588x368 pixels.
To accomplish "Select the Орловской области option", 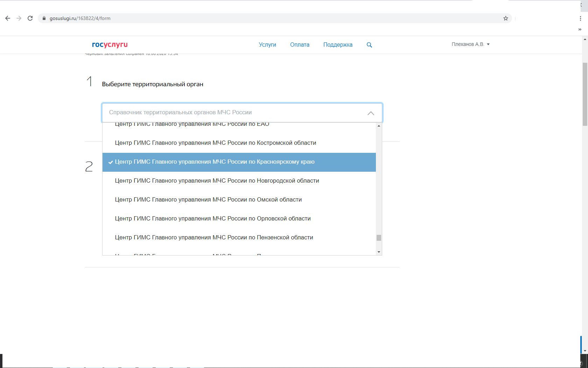I will [x=239, y=219].
